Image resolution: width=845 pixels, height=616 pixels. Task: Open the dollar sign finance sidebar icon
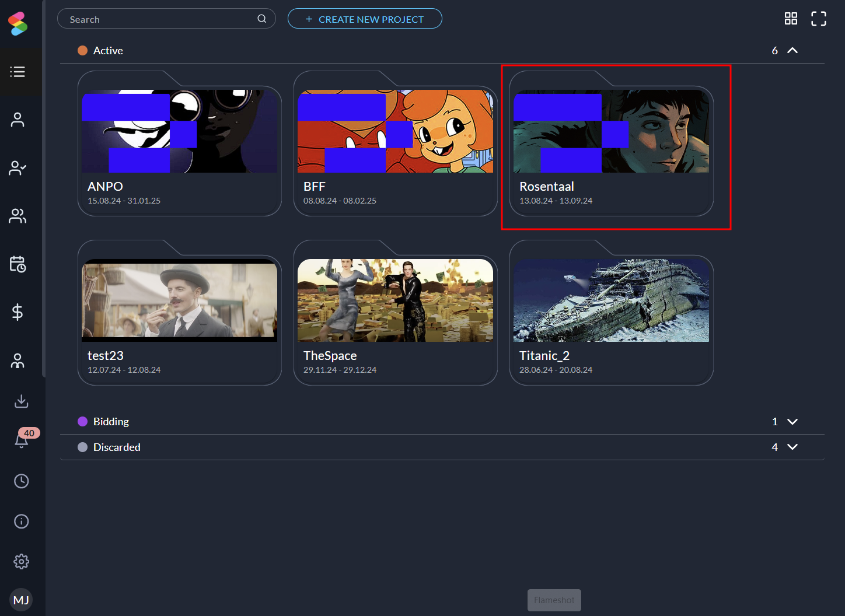point(18,312)
